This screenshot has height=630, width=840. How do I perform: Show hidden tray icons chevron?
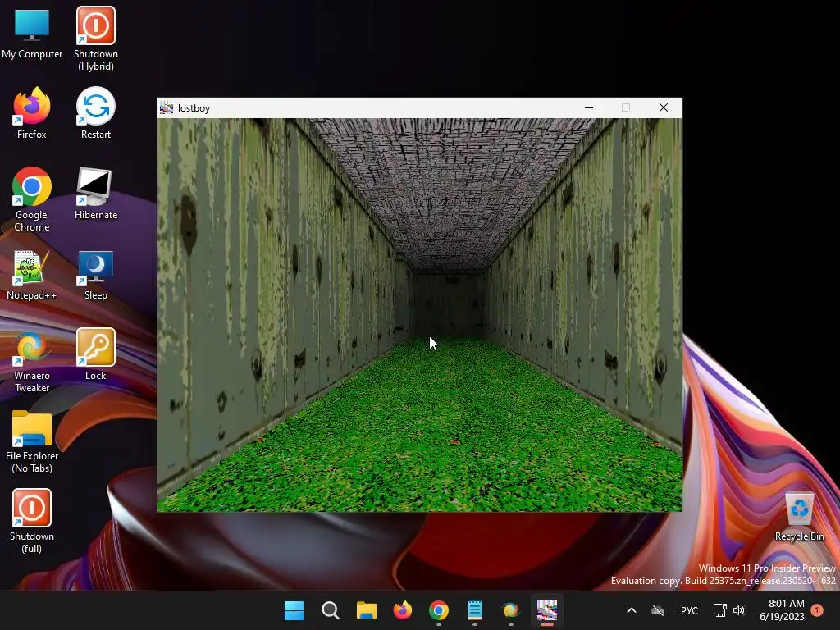click(x=632, y=610)
